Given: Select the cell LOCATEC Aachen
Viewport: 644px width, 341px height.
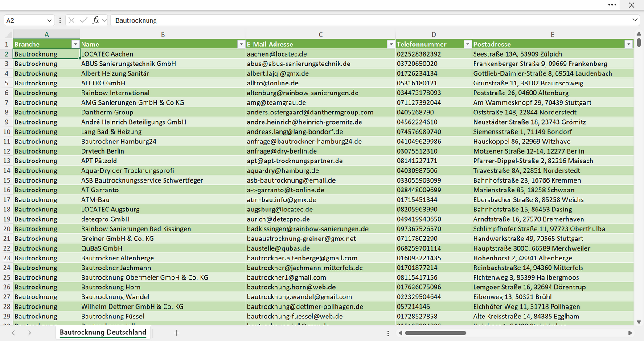Looking at the screenshot, I should coord(163,54).
